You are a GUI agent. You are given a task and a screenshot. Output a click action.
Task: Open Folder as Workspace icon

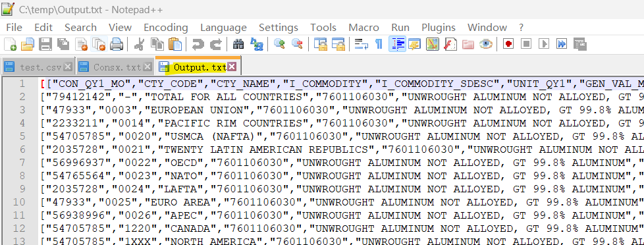coord(468,44)
